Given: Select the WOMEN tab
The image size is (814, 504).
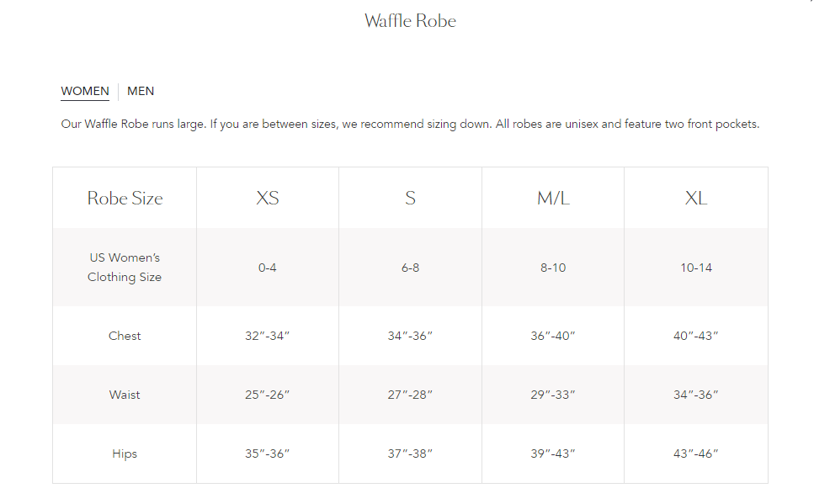Looking at the screenshot, I should [84, 91].
